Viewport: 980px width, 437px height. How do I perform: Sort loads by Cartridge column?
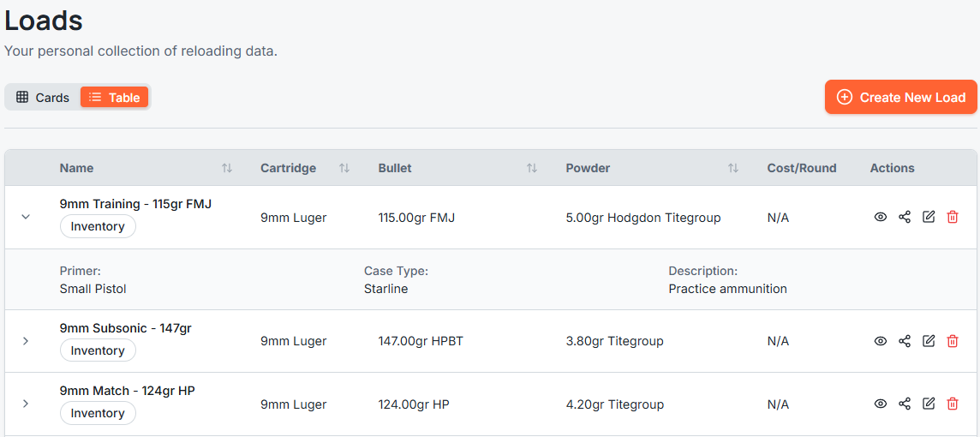pyautogui.click(x=344, y=168)
